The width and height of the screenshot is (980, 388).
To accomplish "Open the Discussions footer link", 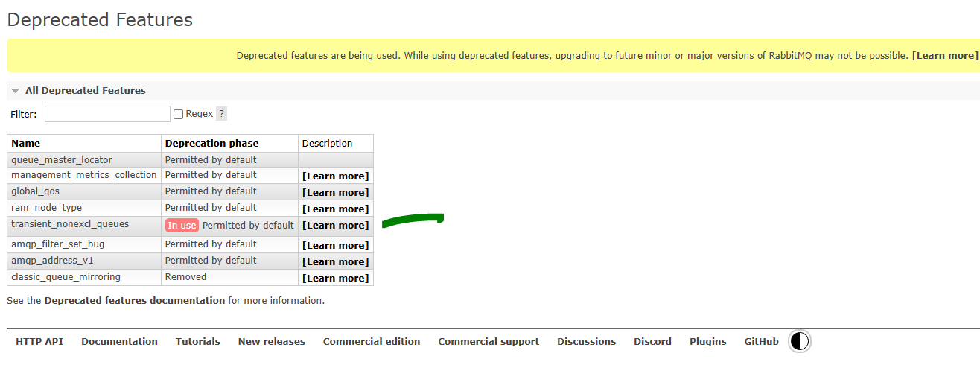I will tap(587, 342).
